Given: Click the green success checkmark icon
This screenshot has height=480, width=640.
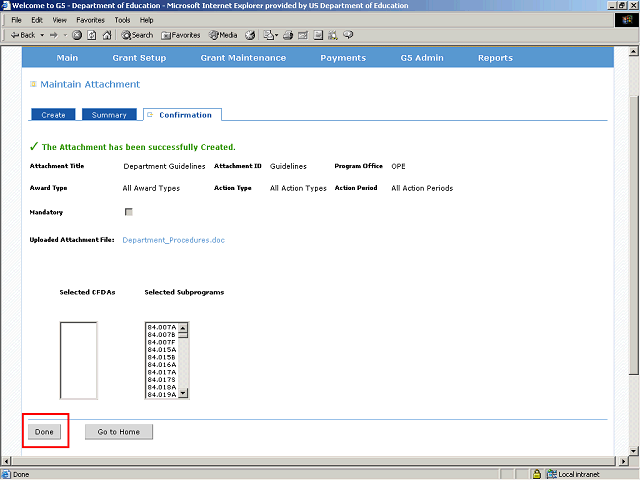Looking at the screenshot, I should point(34,147).
